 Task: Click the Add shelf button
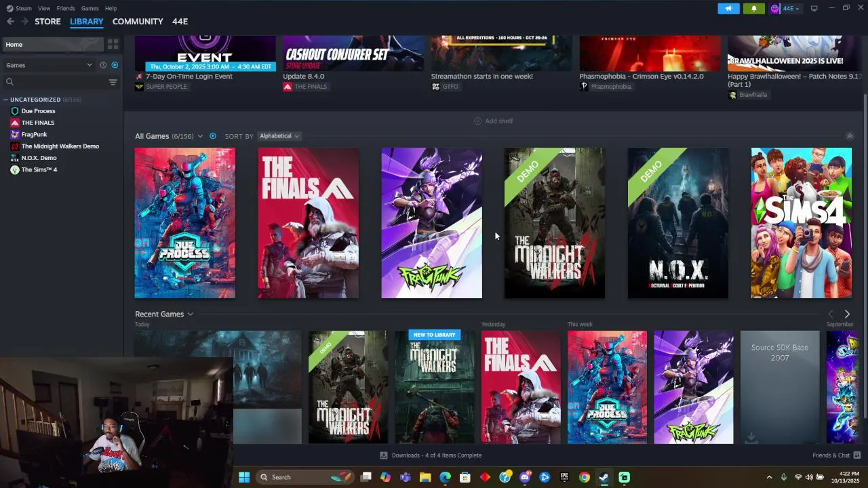point(494,121)
